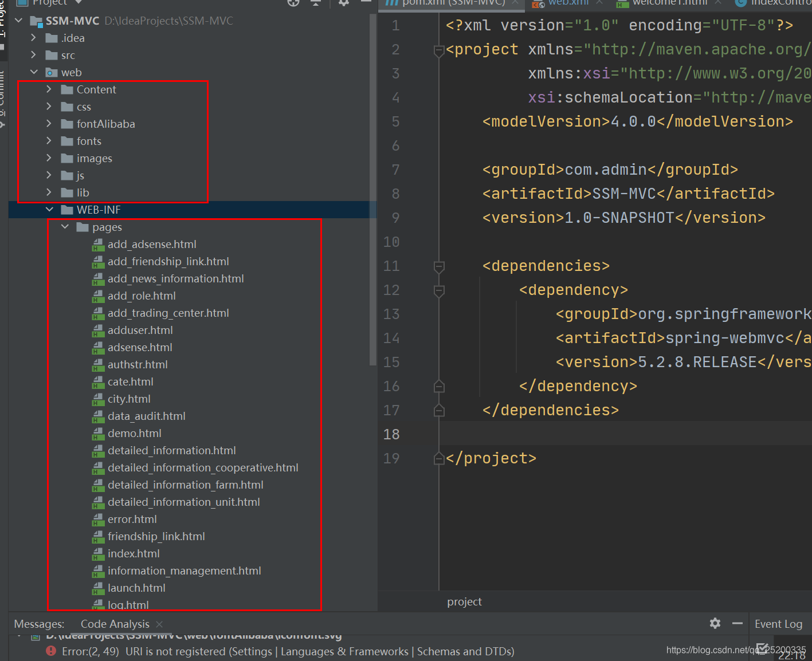Click the modelVersion 4.0.0 line

click(x=638, y=121)
